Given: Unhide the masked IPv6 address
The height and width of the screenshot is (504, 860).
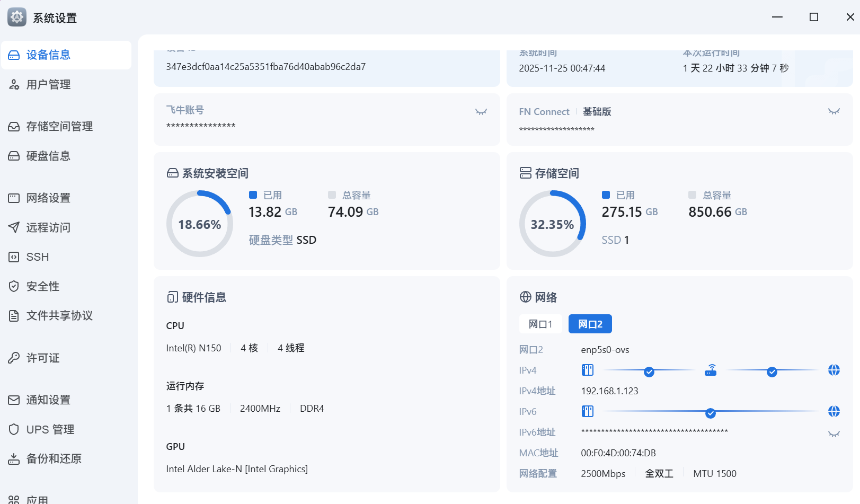Looking at the screenshot, I should pyautogui.click(x=834, y=434).
